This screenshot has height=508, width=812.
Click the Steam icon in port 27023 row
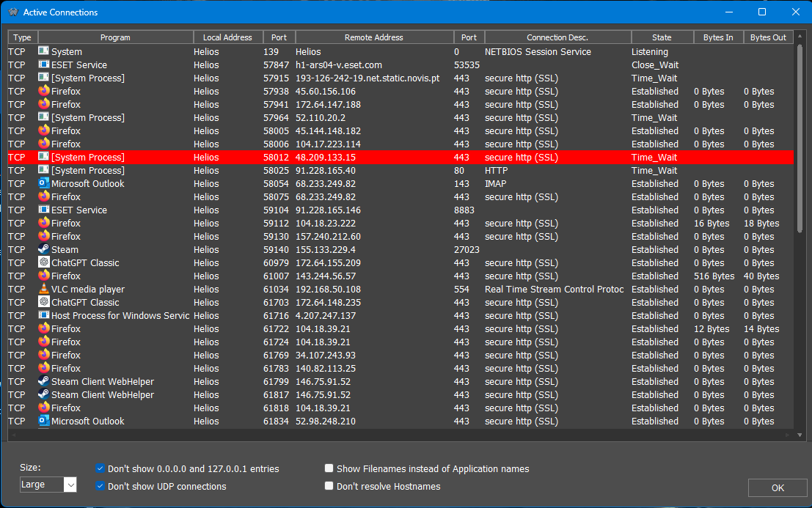tap(43, 249)
